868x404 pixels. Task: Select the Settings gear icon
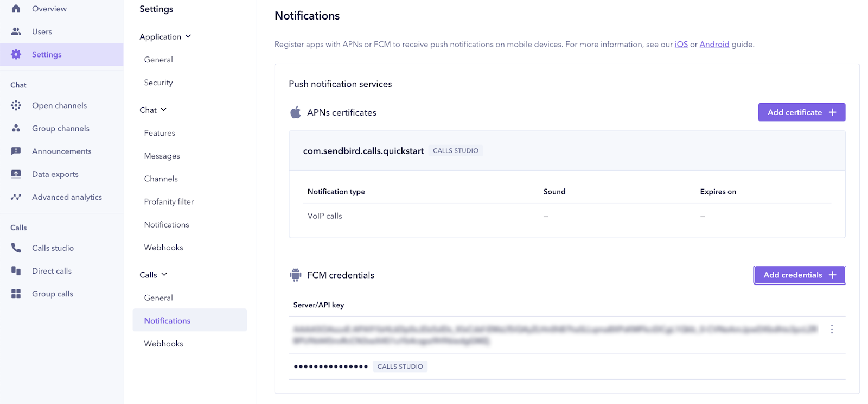(16, 54)
